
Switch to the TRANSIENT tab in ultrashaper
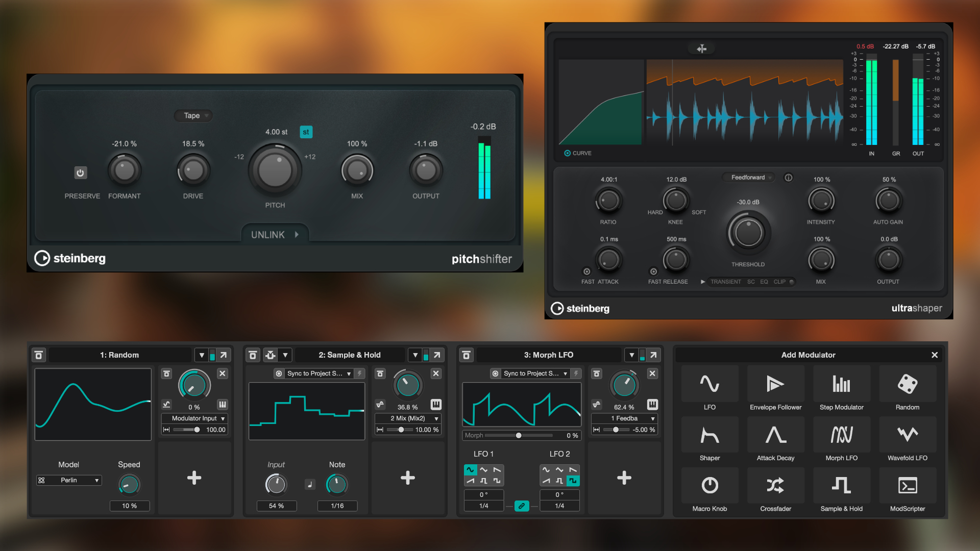point(726,282)
